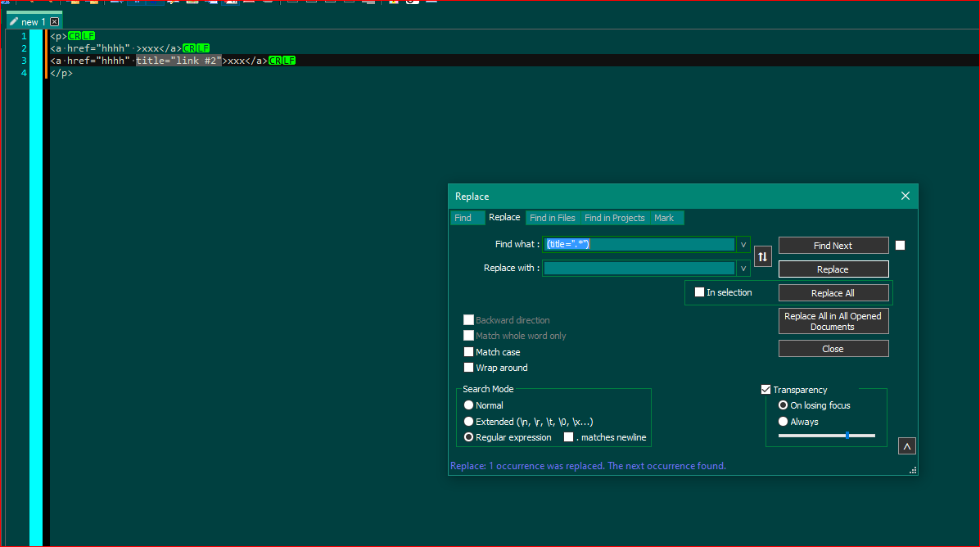Click the opening <p> tag line
980x547 pixels.
coord(58,36)
